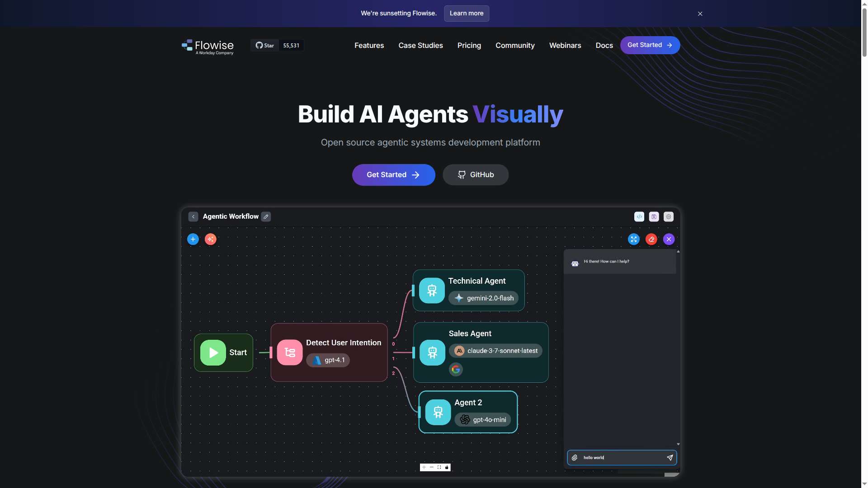Click the gpt-4o-mini model chip
Viewport: 868px width, 488px height.
pyautogui.click(x=482, y=420)
